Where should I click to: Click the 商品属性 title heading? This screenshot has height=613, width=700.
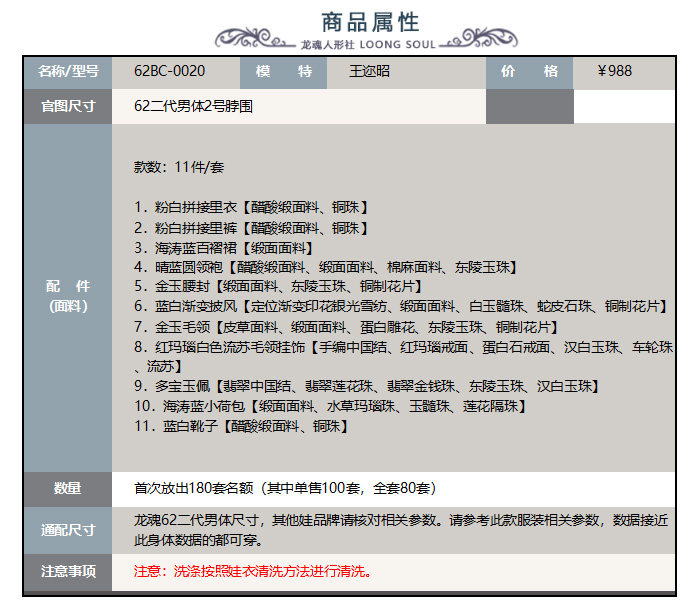[x=370, y=22]
